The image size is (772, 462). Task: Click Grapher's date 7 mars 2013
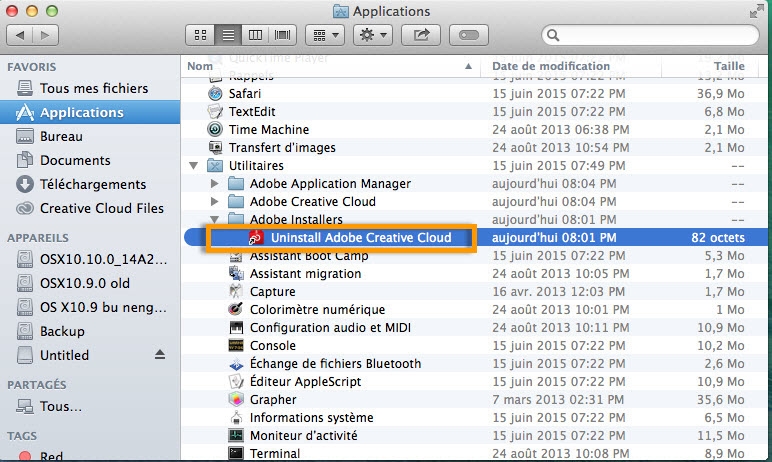[x=558, y=399]
